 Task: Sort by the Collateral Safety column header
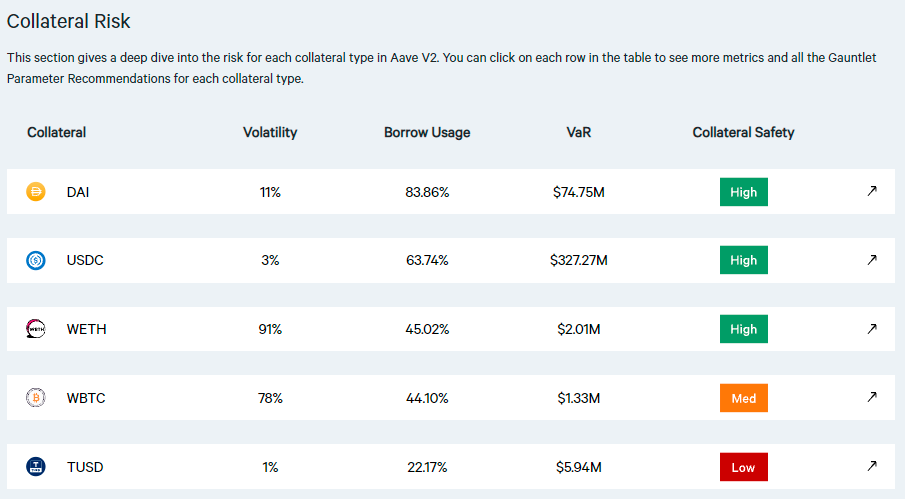pos(743,133)
